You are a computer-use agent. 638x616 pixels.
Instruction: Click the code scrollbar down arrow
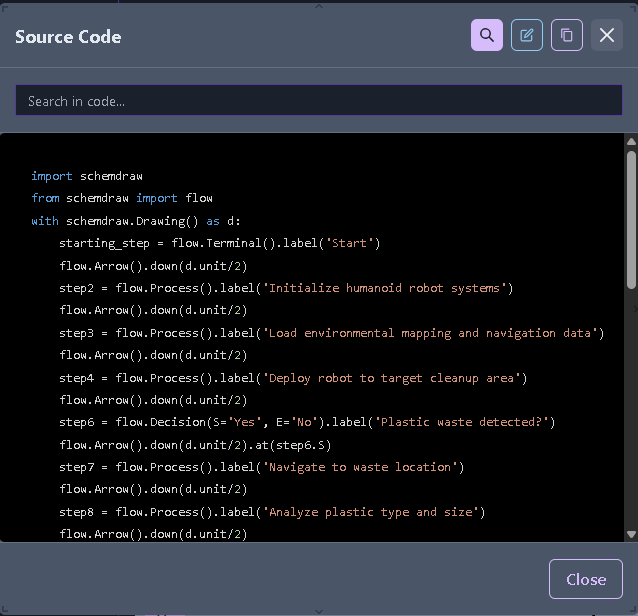(631, 534)
